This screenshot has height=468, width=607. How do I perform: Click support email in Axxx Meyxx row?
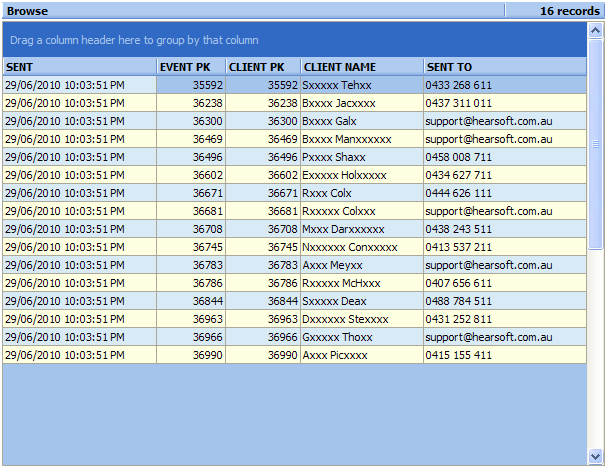coord(489,265)
